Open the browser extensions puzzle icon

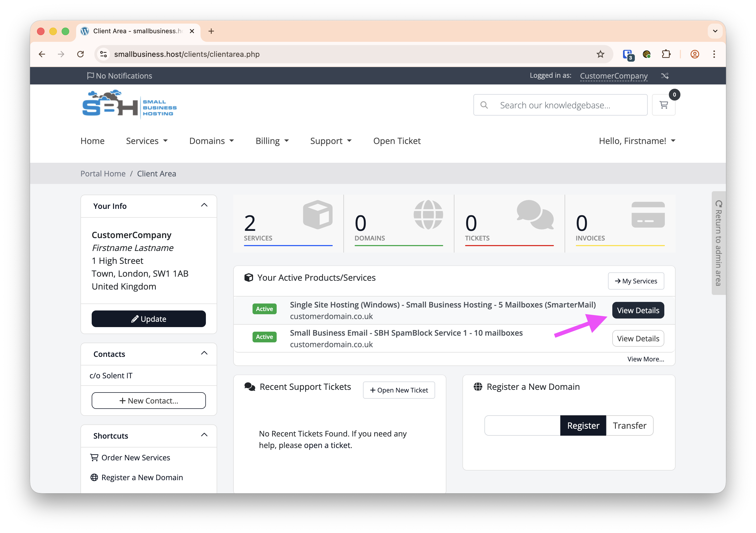pyautogui.click(x=666, y=54)
